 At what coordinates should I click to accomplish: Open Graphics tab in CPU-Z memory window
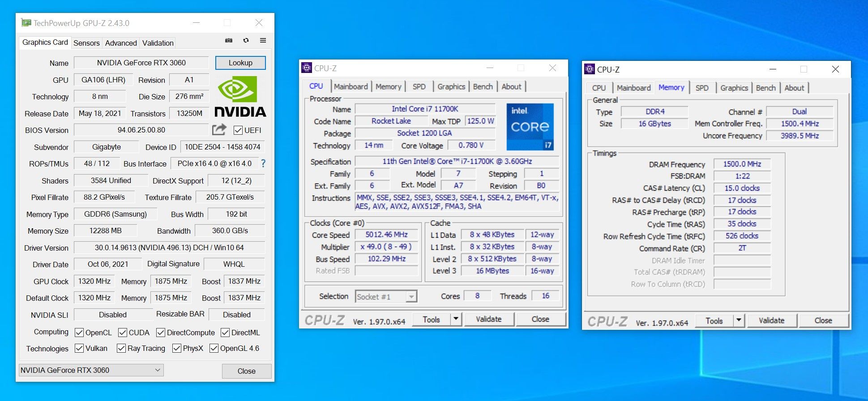[734, 88]
